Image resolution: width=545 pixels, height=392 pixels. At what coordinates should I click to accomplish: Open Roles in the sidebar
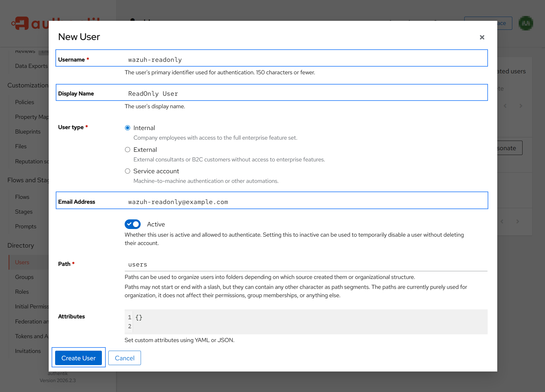[22, 292]
